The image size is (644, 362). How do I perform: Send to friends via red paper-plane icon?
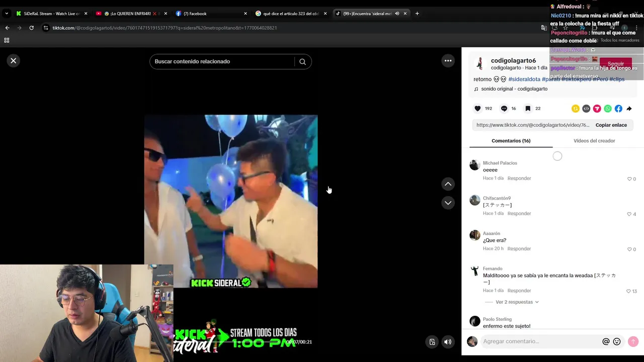597,109
